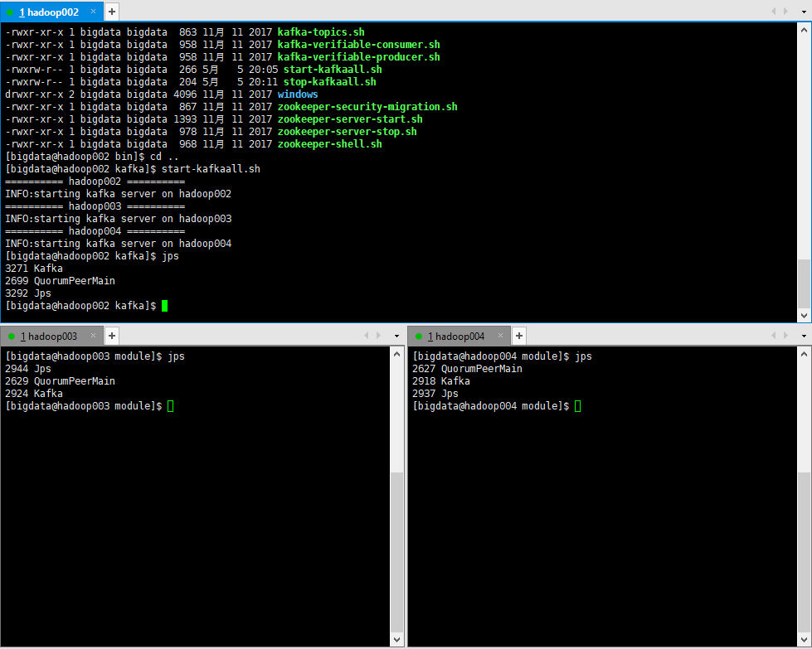Click the '========== hadoop002 ==========' header line

[x=95, y=182]
